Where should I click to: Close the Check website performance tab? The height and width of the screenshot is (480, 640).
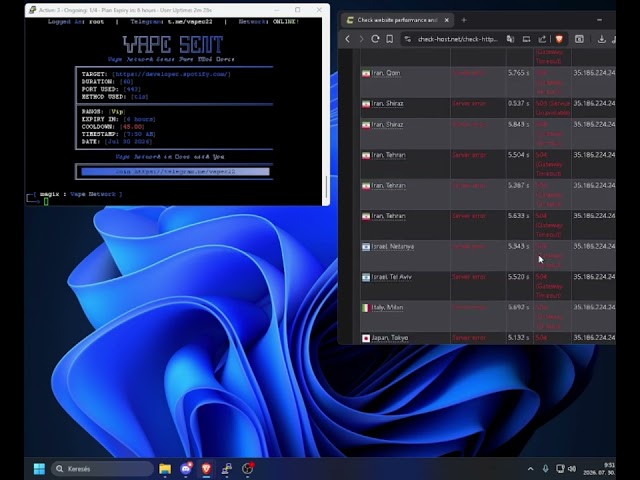(447, 20)
